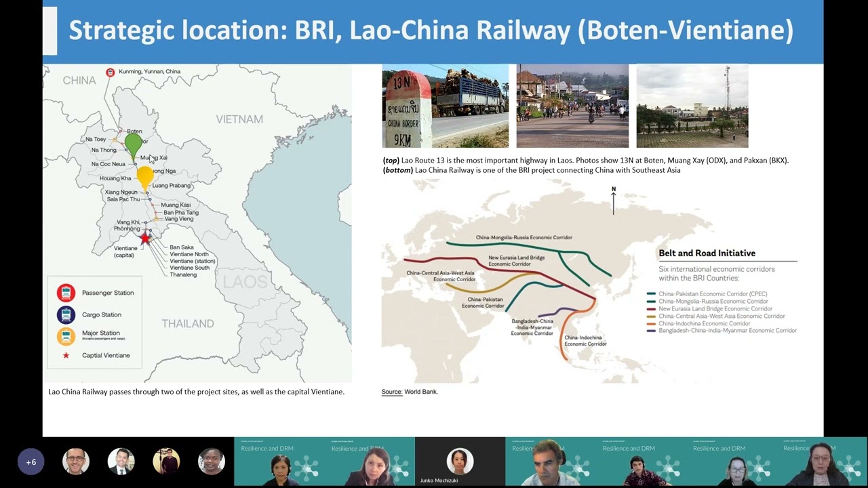The width and height of the screenshot is (868, 488).
Task: Select the video tile of person in patterned shirt
Action: pos(641,462)
